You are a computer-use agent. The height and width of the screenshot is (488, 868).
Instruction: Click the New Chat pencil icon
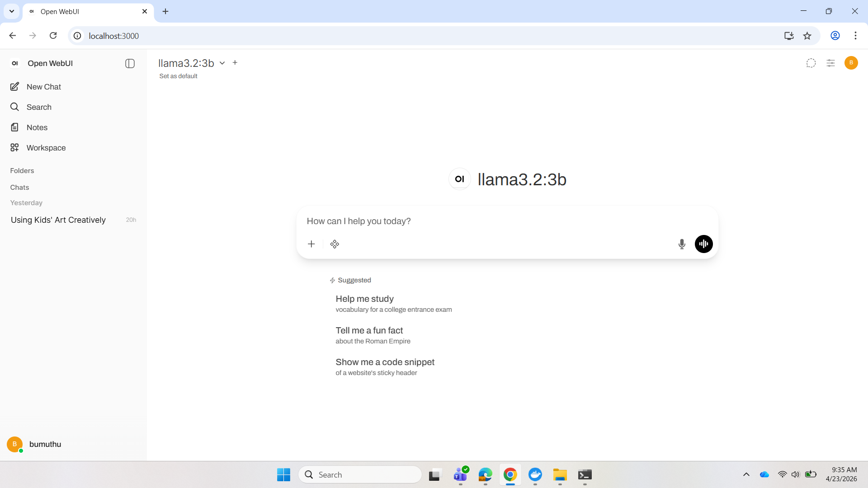coord(14,86)
